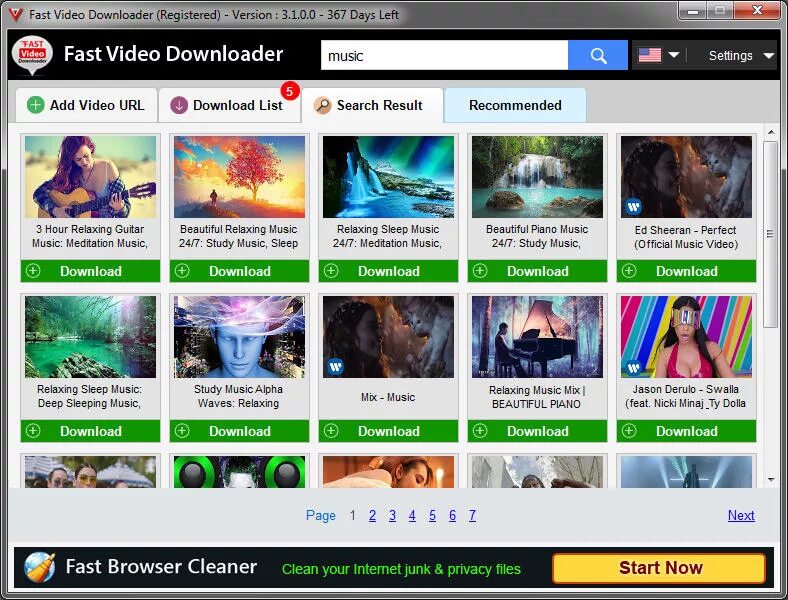
Task: Click the blue magnifier search button
Action: coord(598,55)
